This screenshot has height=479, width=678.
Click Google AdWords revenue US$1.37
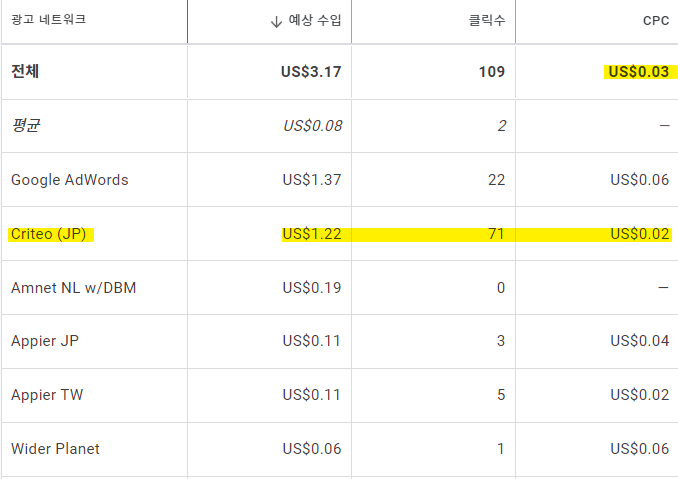[312, 180]
